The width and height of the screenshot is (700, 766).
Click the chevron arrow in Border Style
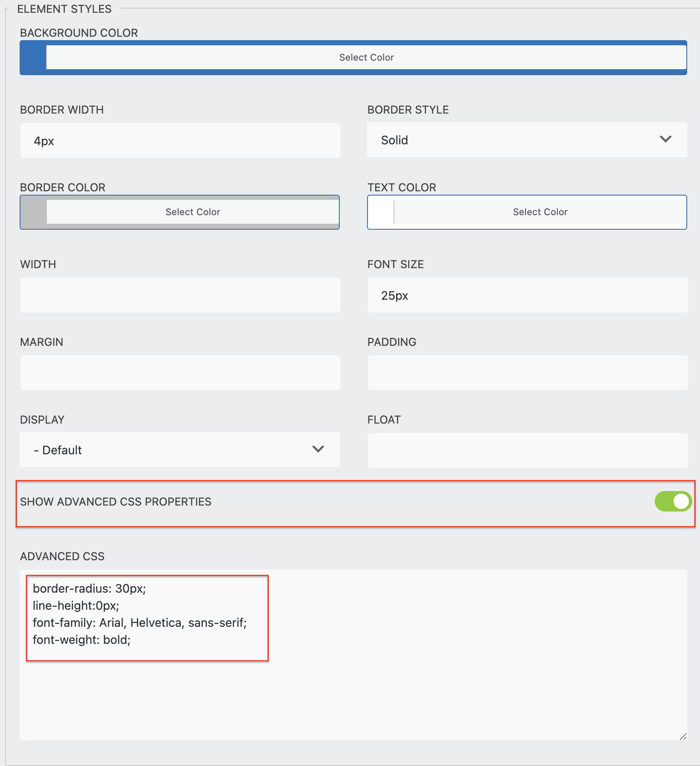[665, 140]
